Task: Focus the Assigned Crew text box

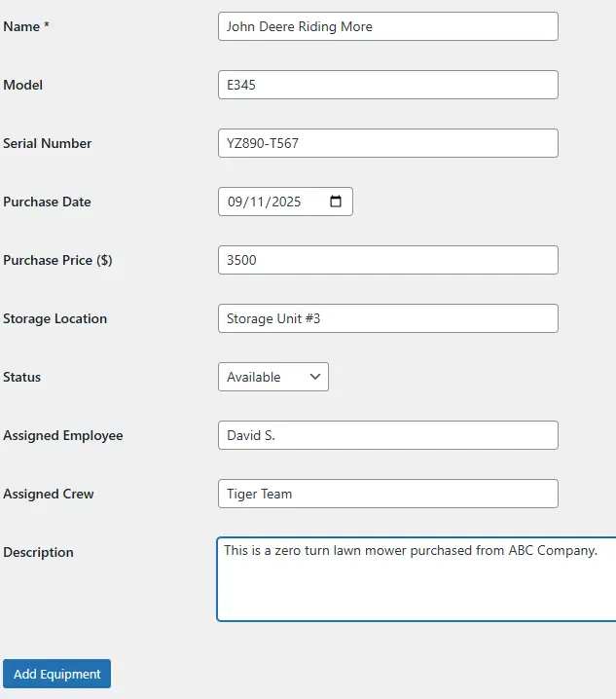Action: [x=387, y=494]
